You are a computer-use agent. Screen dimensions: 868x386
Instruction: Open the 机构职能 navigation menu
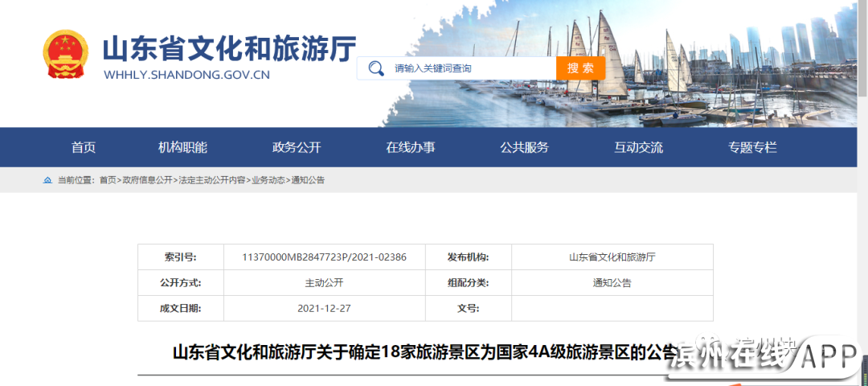[182, 147]
